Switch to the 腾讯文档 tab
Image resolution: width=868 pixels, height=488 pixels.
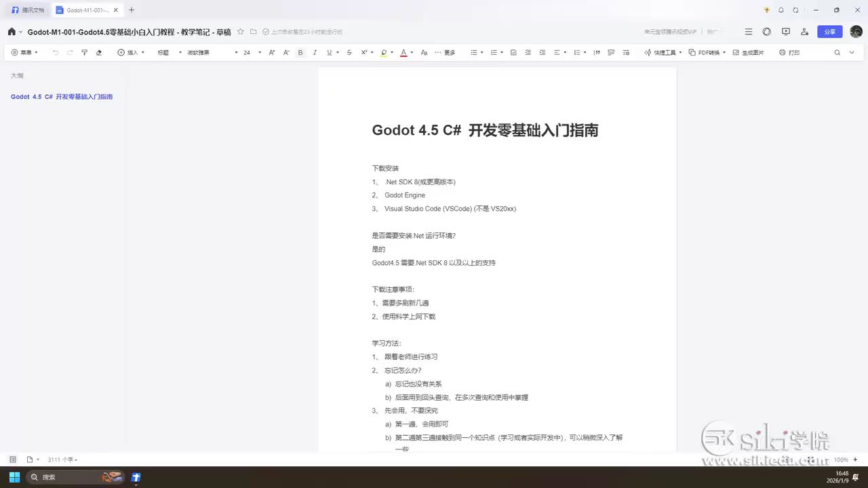click(28, 10)
